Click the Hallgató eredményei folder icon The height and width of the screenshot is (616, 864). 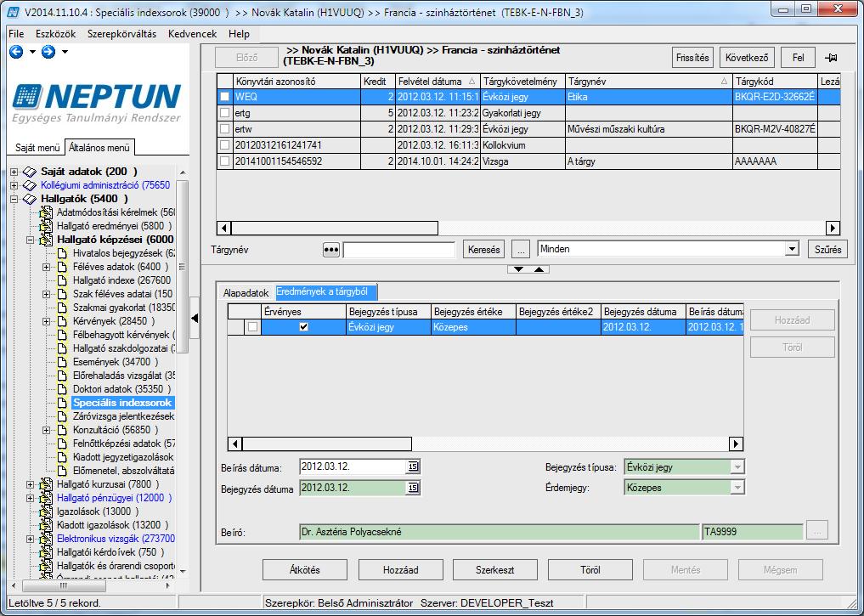(x=46, y=226)
